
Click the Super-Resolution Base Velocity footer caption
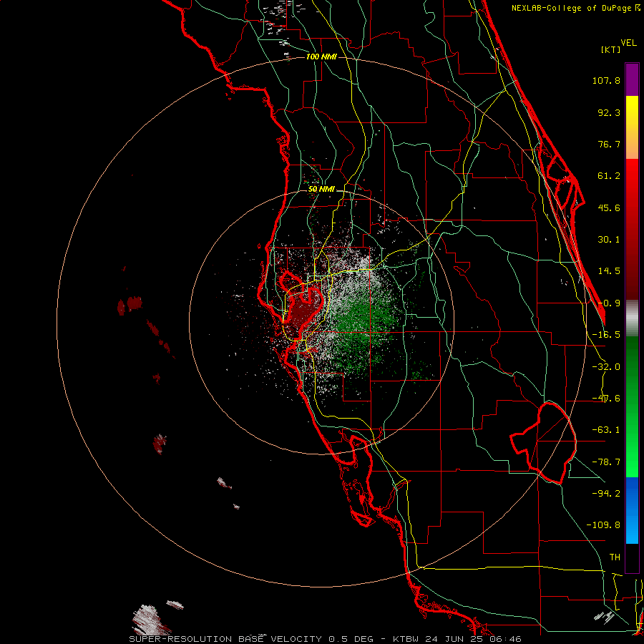325,639
